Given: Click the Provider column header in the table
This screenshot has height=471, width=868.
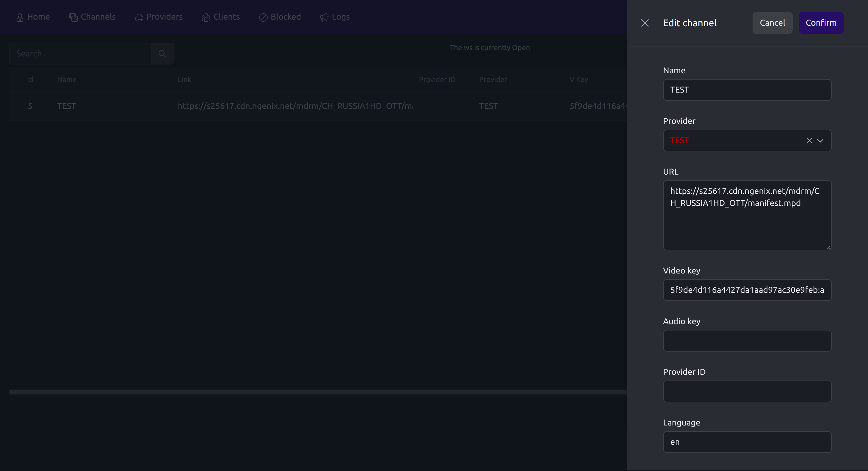Looking at the screenshot, I should click(x=493, y=80).
